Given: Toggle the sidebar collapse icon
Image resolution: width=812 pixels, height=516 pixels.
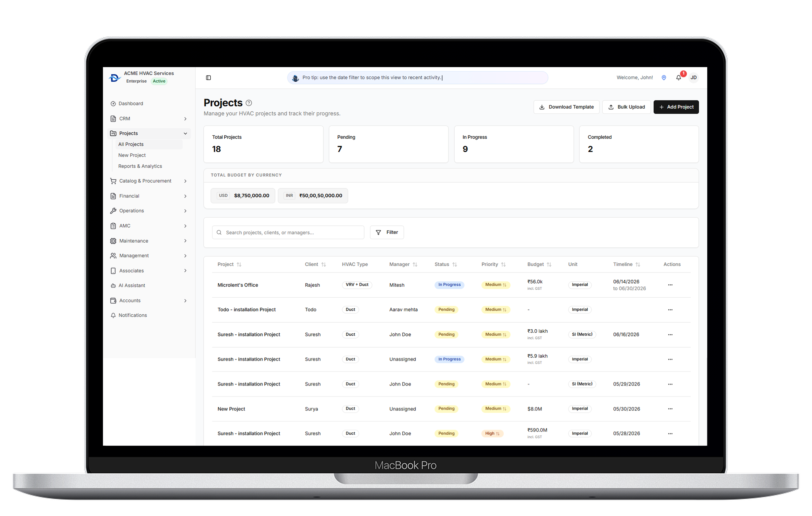Looking at the screenshot, I should [208, 78].
